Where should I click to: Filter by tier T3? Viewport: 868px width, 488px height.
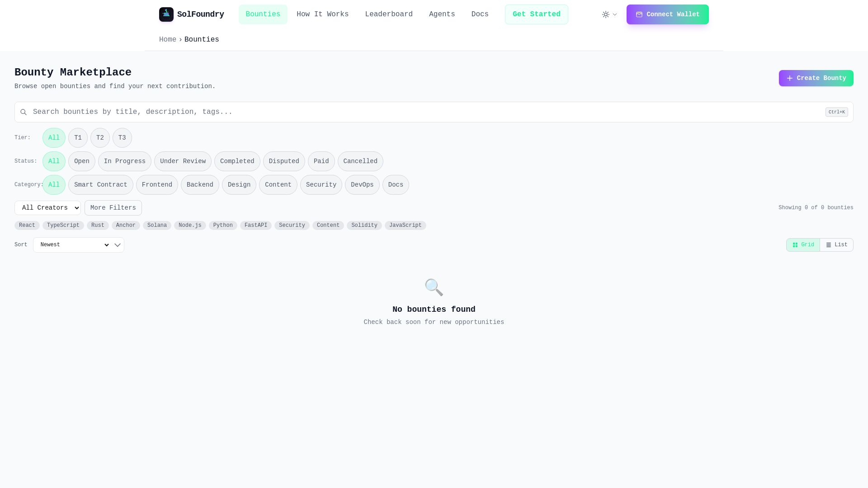[122, 138]
